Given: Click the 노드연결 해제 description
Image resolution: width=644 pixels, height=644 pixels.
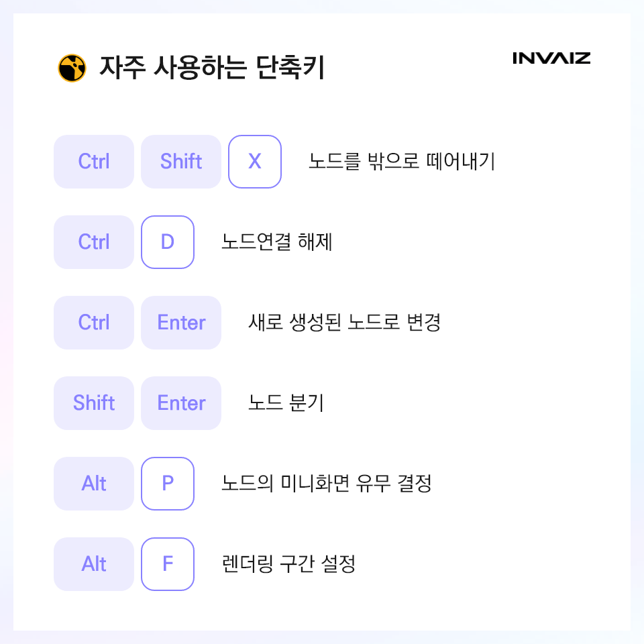Looking at the screenshot, I should tap(277, 242).
